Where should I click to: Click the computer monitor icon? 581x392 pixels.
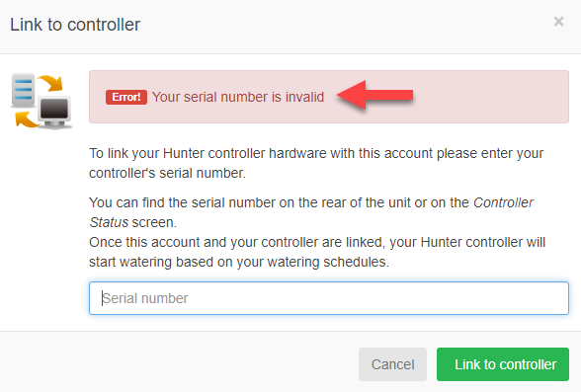click(55, 113)
